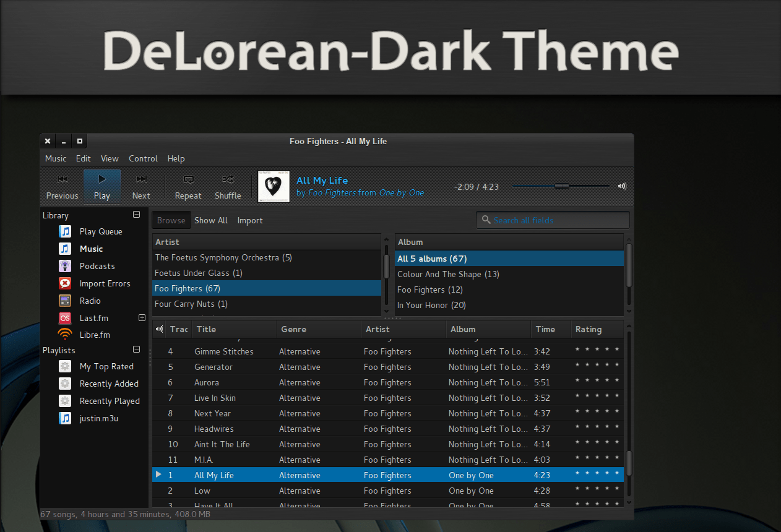The height and width of the screenshot is (532, 781).
Task: Expand Last.fm sub-sources with its plus icon
Action: coord(142,317)
